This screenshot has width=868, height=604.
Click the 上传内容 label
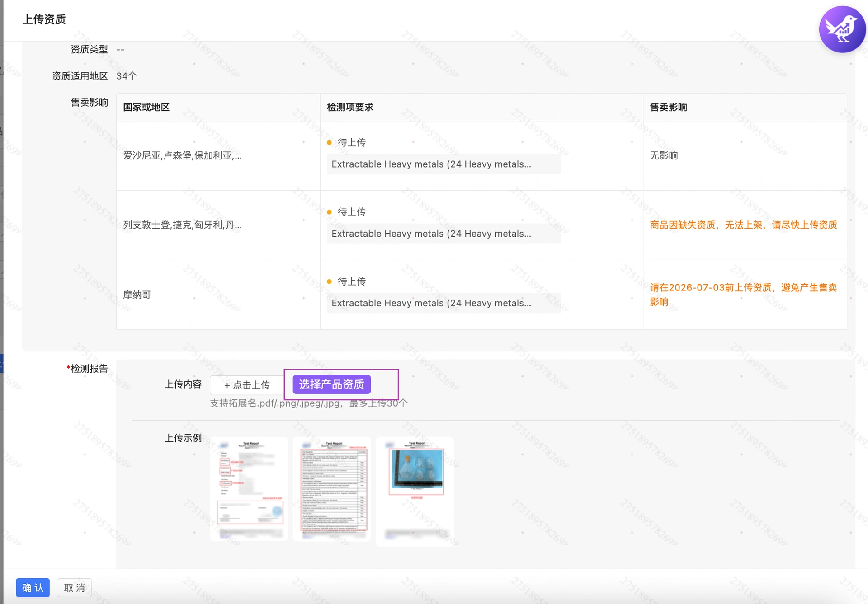click(x=183, y=384)
